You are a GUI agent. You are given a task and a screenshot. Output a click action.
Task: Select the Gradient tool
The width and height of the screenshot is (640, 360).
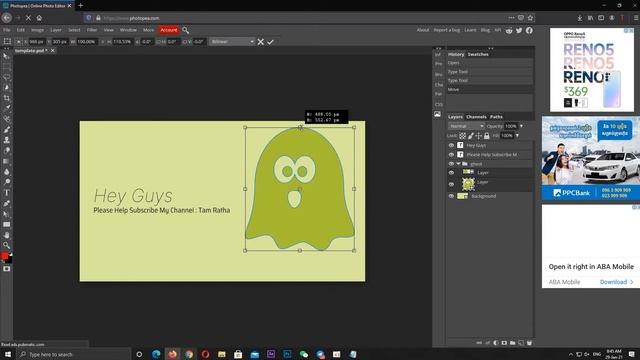pos(7,161)
